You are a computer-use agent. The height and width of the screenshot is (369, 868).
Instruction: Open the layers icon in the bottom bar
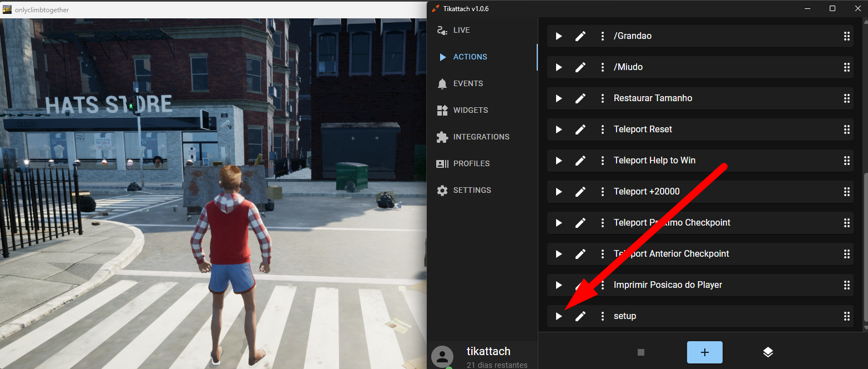tap(768, 352)
